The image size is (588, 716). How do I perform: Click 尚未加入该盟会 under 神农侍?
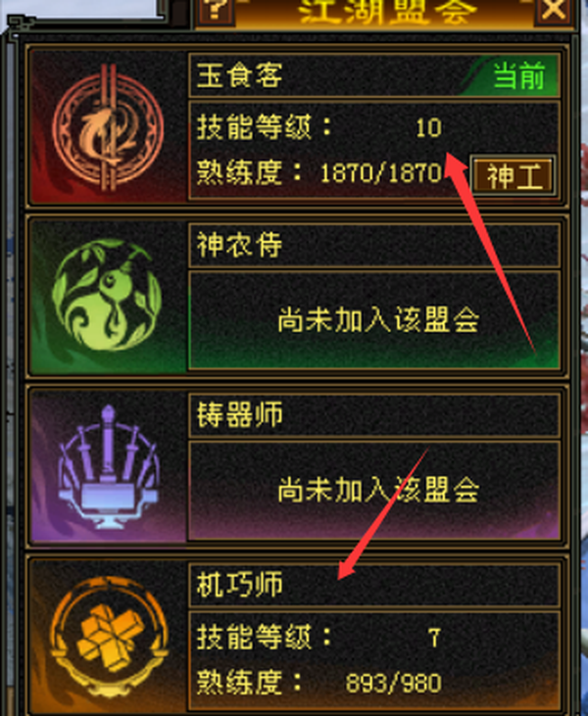[378, 319]
